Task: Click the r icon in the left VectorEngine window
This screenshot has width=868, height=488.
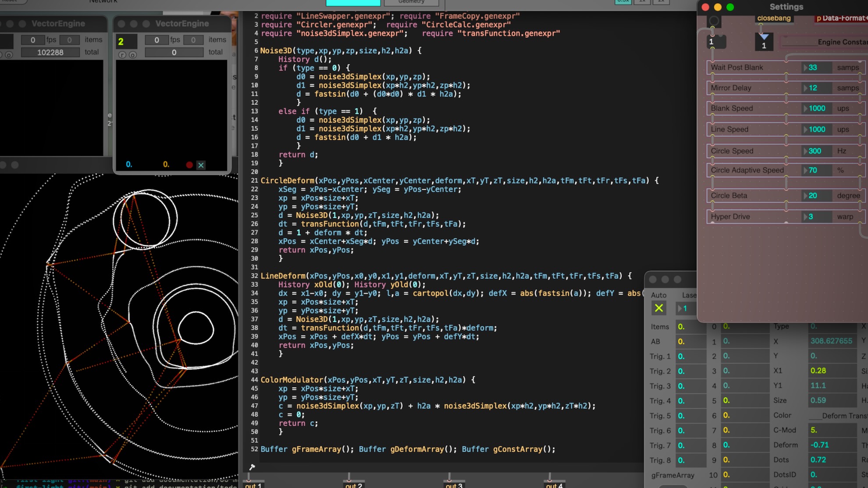Action: coord(2,54)
